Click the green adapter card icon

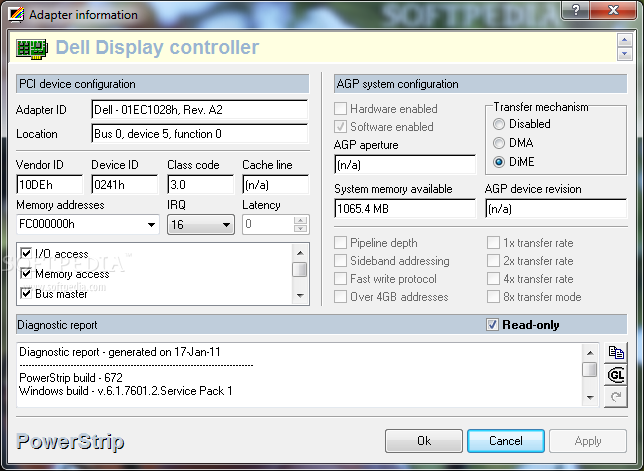coord(32,49)
